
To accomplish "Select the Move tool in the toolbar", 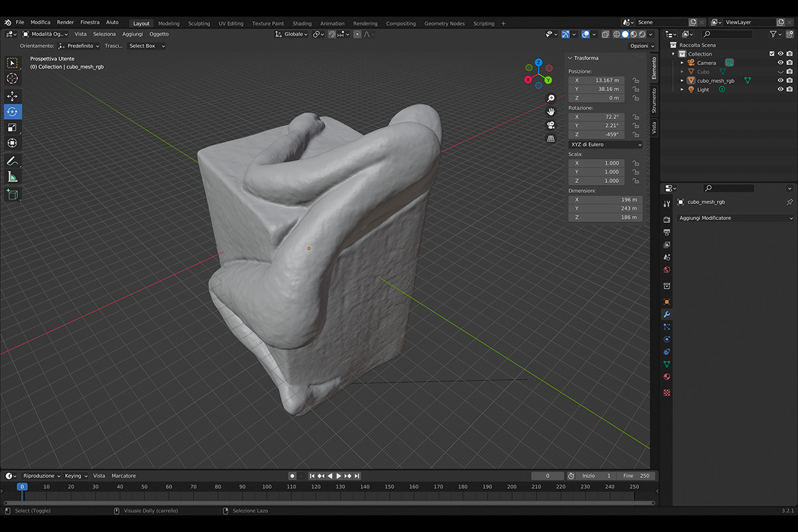I will tap(12, 96).
